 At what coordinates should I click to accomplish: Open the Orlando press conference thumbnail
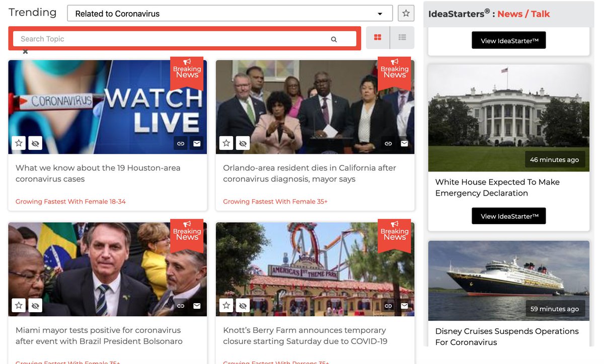pyautogui.click(x=315, y=107)
